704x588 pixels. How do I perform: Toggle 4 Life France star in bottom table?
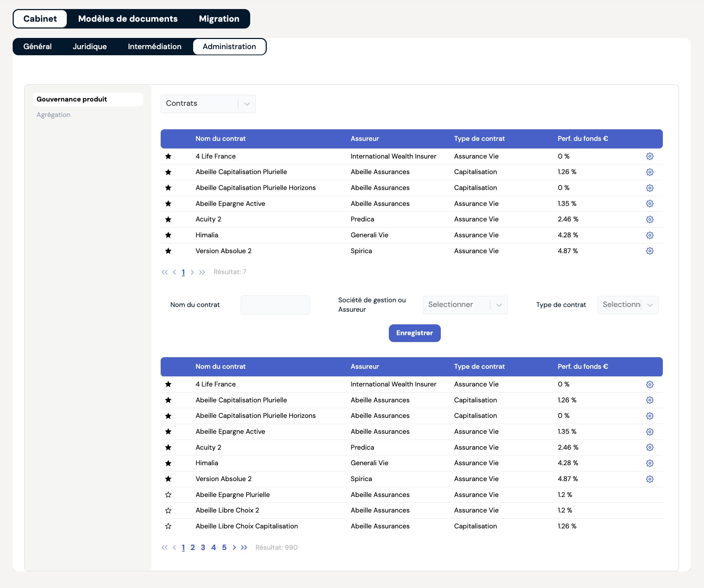168,384
